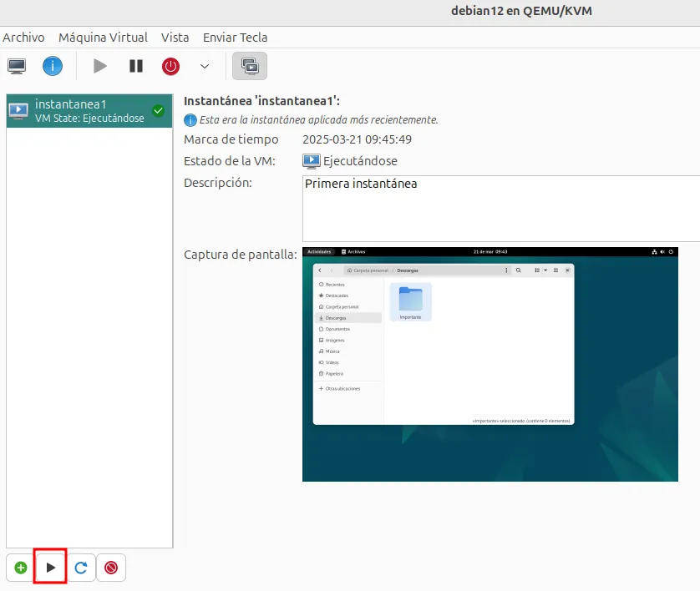Open the Vista menu
Screen dimensions: 700x591
(175, 38)
